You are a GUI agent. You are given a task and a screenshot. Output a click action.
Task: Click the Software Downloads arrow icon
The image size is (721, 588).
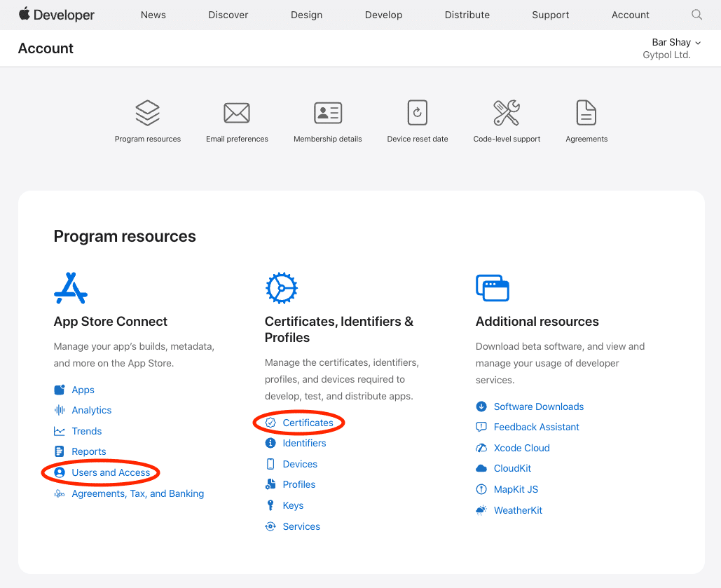click(x=481, y=406)
